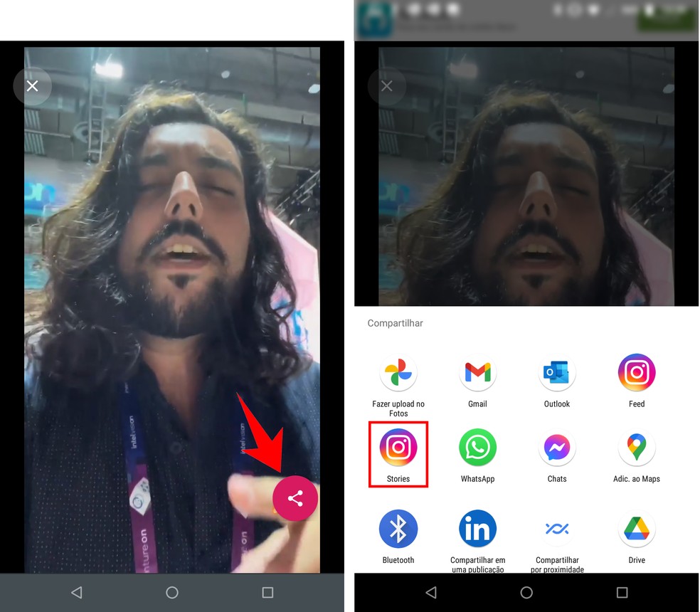This screenshot has height=612, width=700.
Task: Save to Google Drive
Action: point(637,537)
